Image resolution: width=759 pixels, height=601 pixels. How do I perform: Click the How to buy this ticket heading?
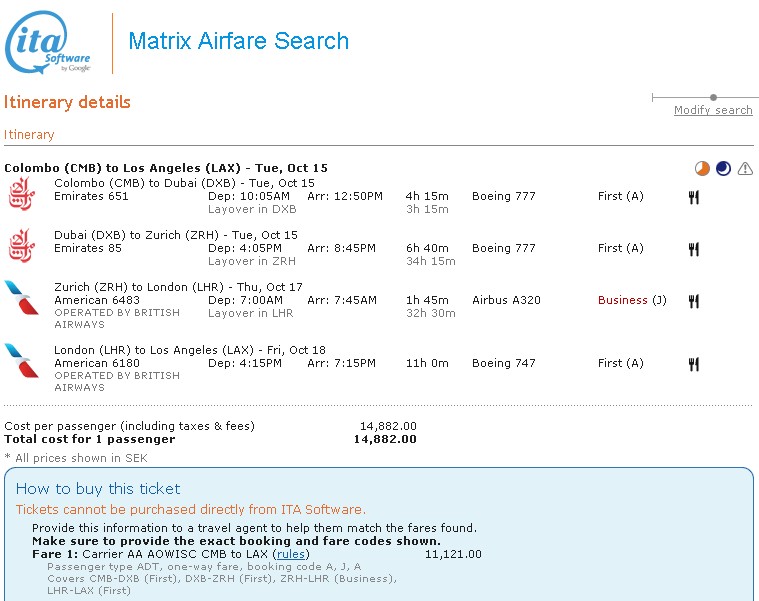[98, 489]
